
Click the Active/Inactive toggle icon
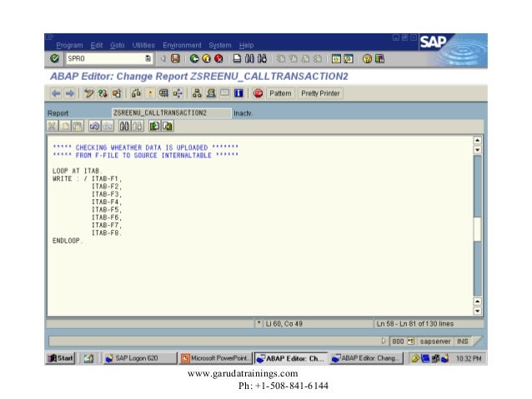tap(103, 93)
